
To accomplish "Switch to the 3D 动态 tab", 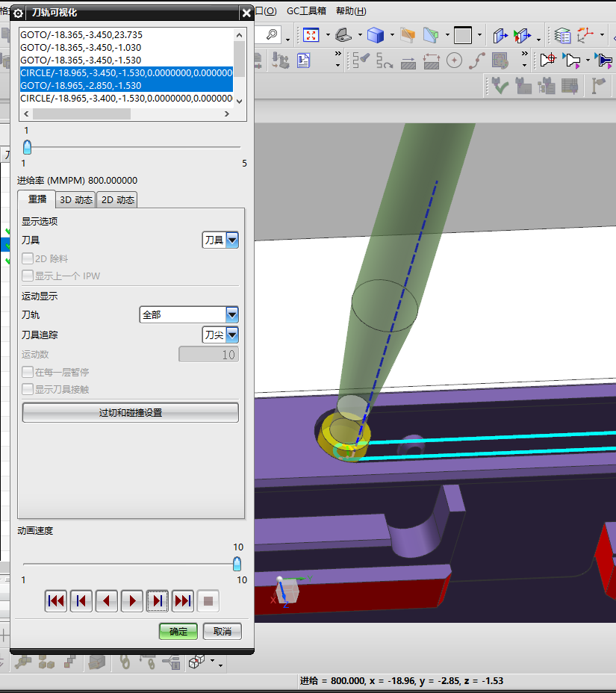I will click(x=76, y=200).
